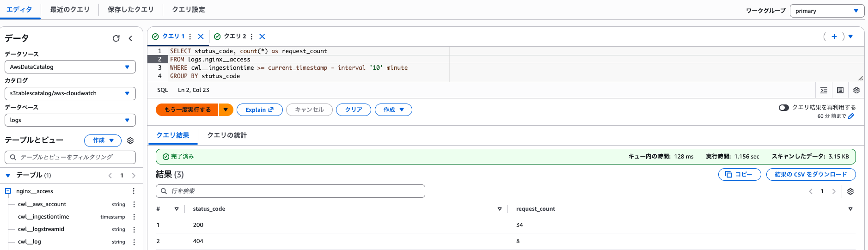Open the データソース AwsDataCatalog dropdown
Viewport: 868px width, 250px height.
pos(70,67)
